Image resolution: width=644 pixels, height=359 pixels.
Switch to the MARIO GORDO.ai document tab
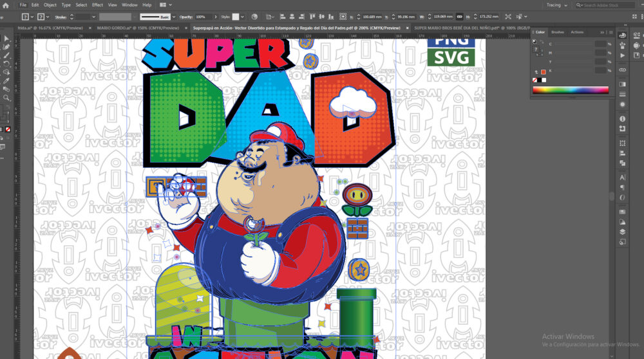point(138,28)
